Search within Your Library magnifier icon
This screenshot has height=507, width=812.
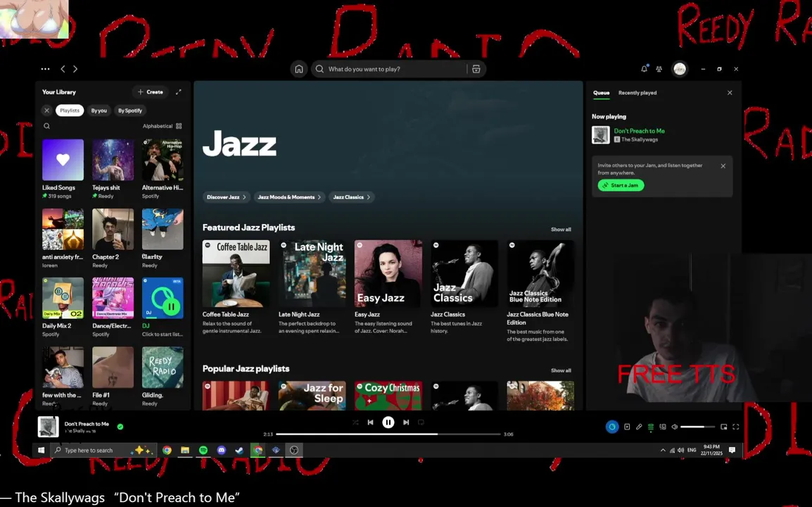click(x=46, y=126)
